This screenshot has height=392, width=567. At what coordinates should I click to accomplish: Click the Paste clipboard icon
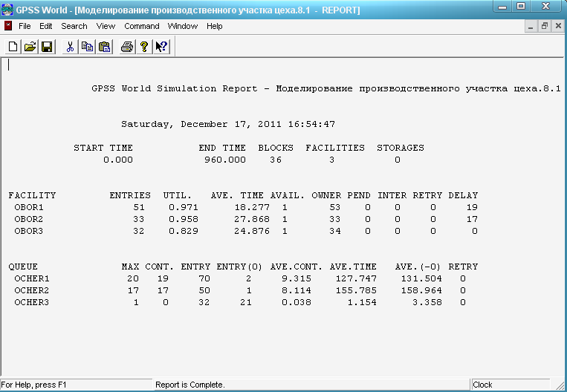(104, 47)
